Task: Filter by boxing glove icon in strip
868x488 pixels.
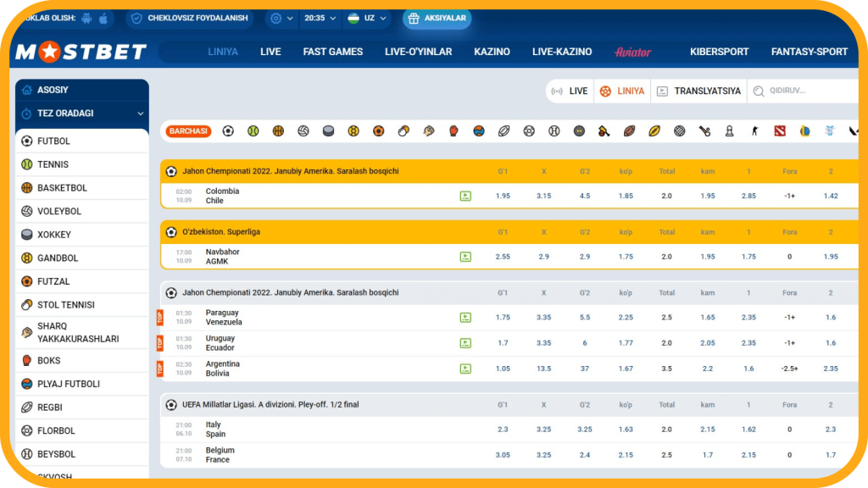Action: [x=453, y=131]
